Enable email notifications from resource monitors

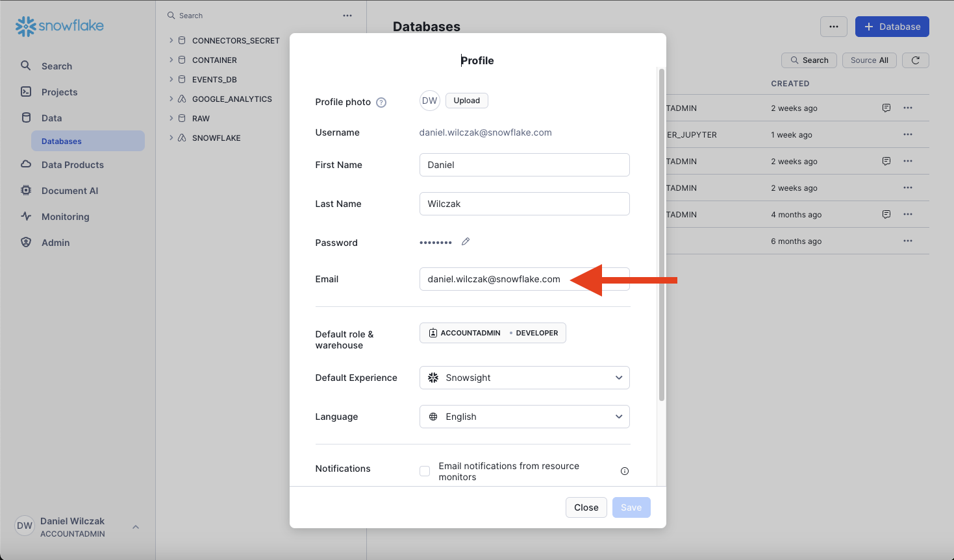(425, 471)
